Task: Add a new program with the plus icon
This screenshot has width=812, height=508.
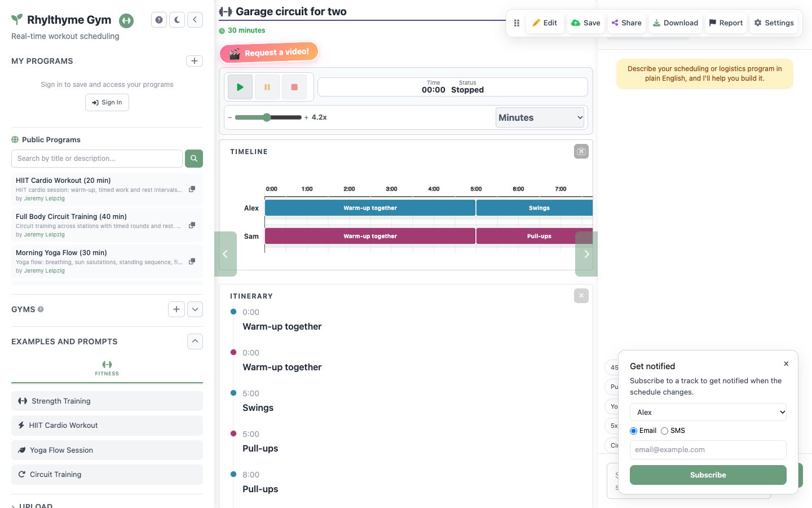Action: pos(195,61)
